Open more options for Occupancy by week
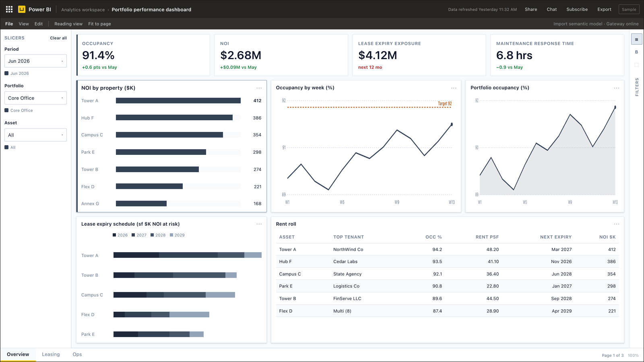This screenshot has height=362, width=644. pyautogui.click(x=454, y=88)
